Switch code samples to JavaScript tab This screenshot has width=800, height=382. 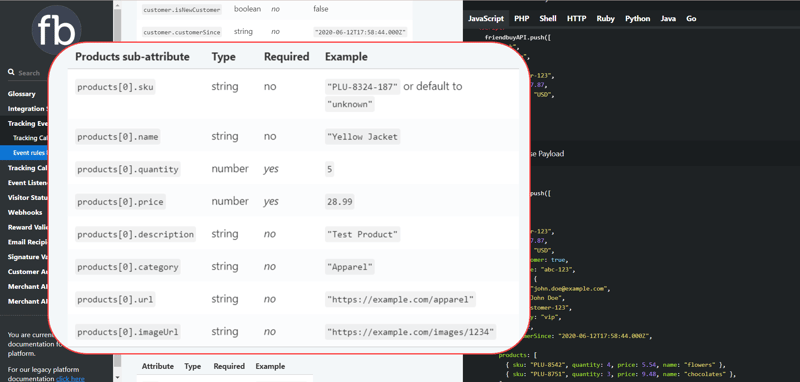[x=486, y=18]
